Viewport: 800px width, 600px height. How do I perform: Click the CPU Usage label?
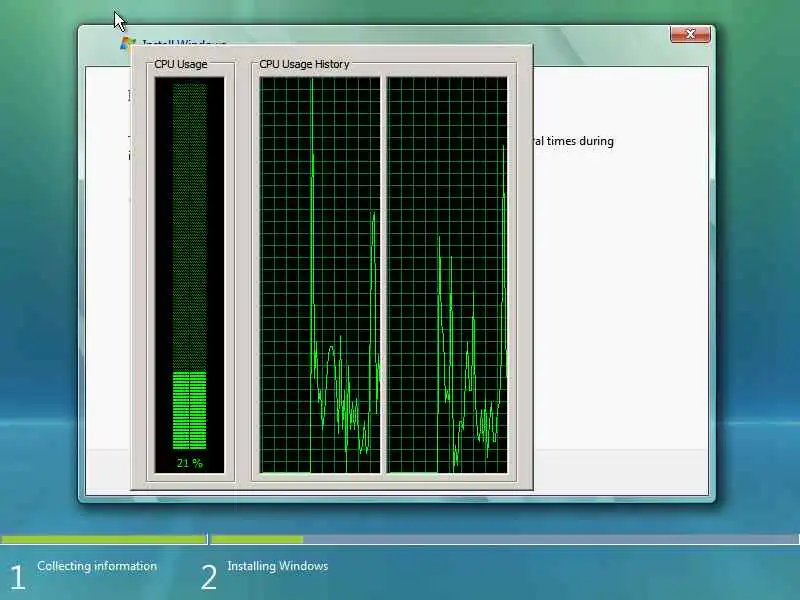[x=181, y=64]
